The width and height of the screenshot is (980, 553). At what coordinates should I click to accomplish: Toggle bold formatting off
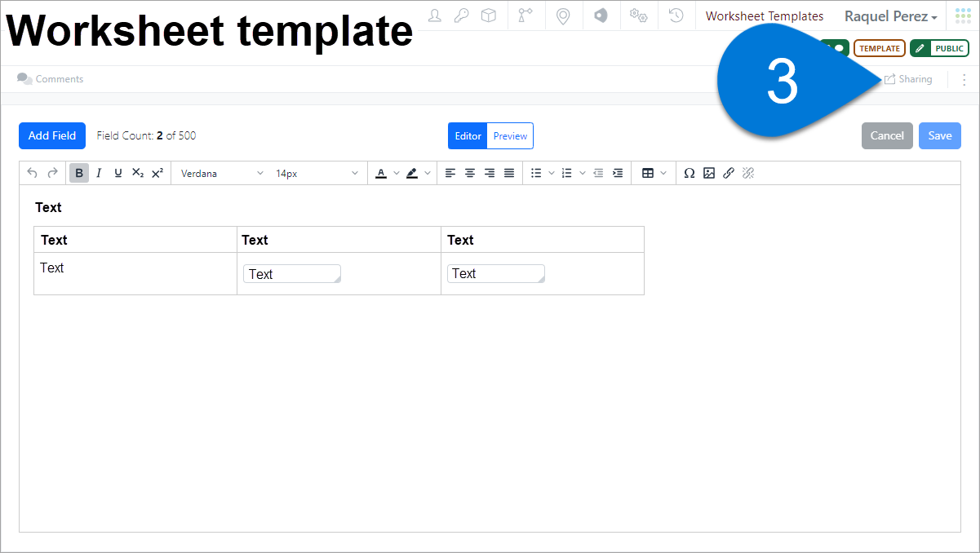pos(78,173)
